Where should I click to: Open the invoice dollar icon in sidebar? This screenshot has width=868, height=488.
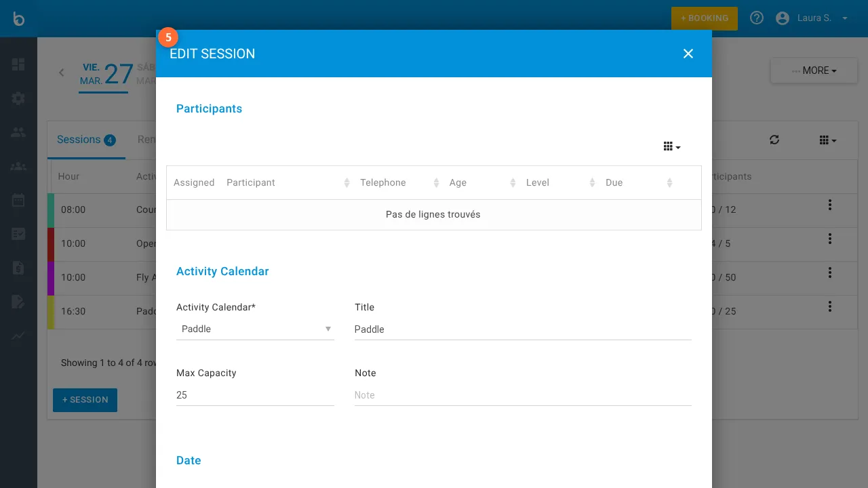click(18, 268)
